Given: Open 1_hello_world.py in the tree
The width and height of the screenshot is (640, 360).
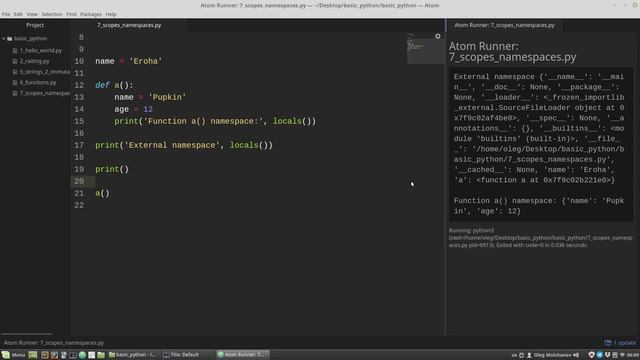Looking at the screenshot, I should pos(41,51).
